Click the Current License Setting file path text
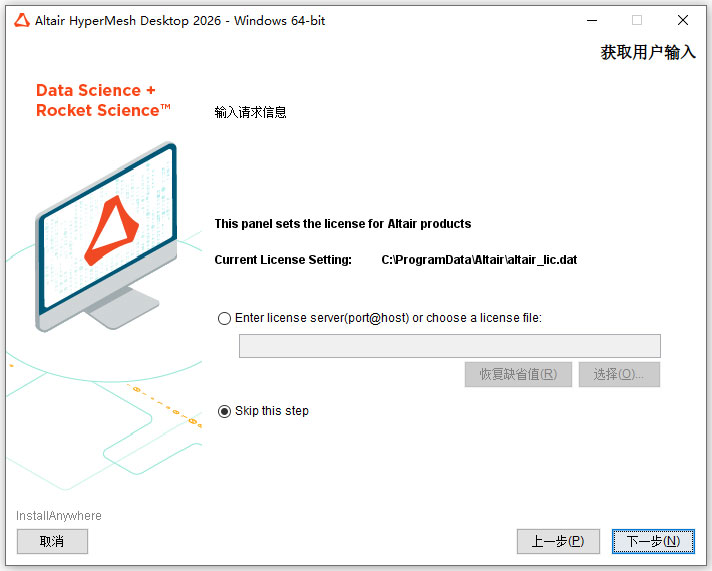Screen dimensions: 712x571 [479, 260]
